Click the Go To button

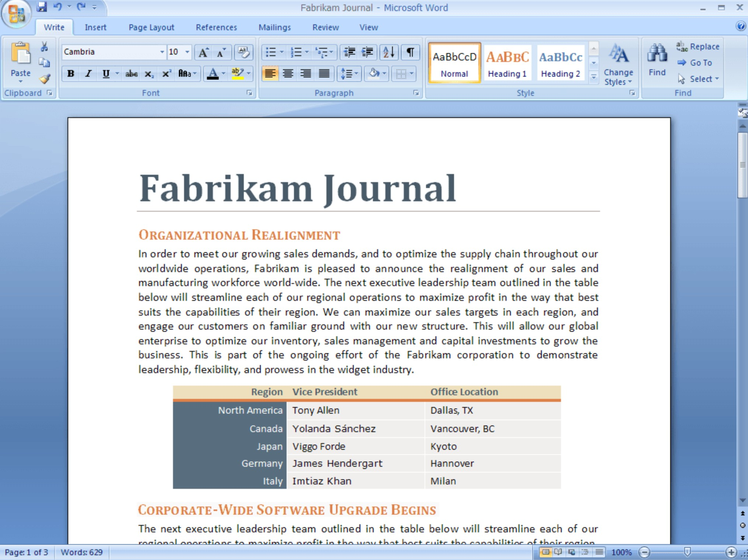pos(695,63)
